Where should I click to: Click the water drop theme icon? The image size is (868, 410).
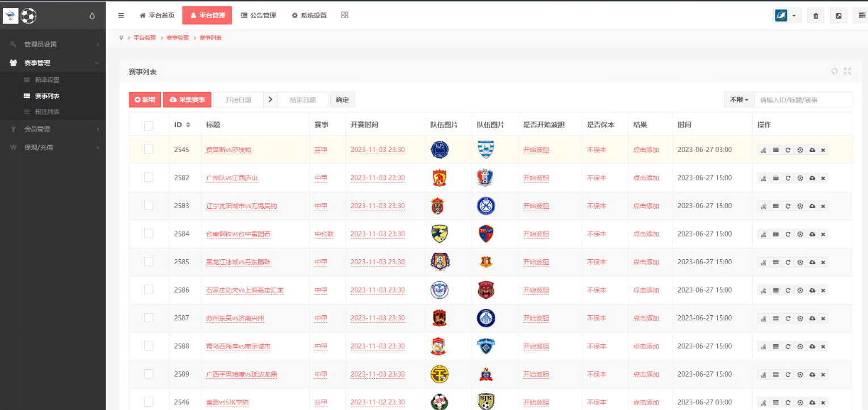(92, 16)
